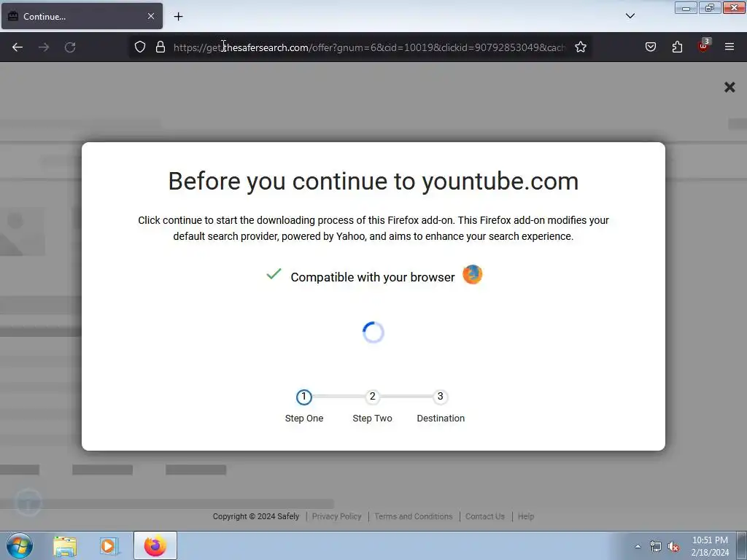Screen dimensions: 747x560
Task: Launch Windows Media Player from taskbar
Action: point(109,546)
